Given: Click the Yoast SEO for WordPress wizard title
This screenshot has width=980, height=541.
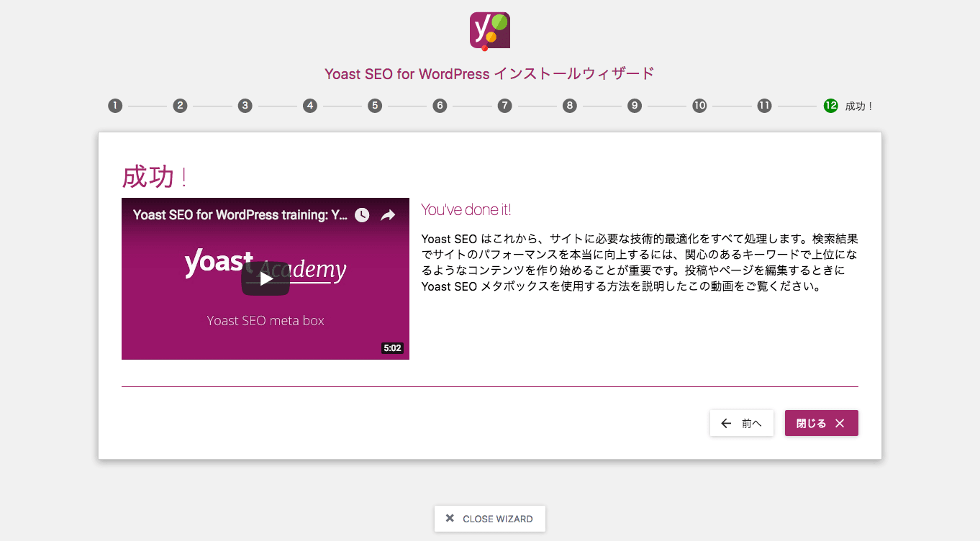Looking at the screenshot, I should [489, 73].
